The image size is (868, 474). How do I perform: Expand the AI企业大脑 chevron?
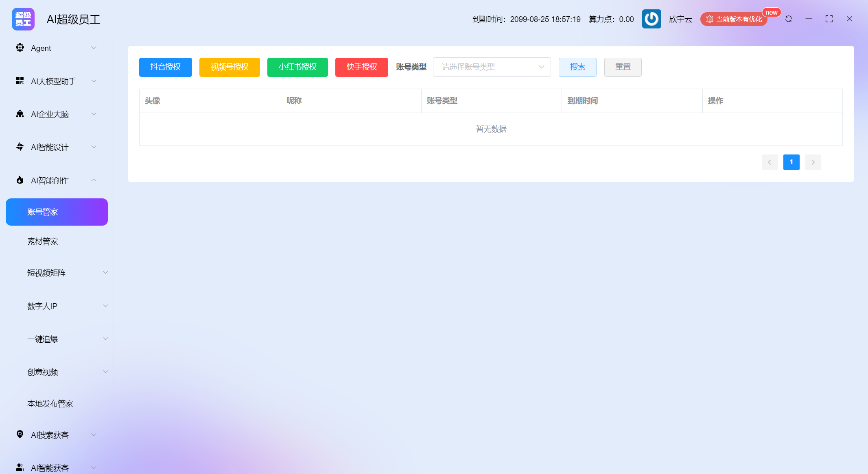[x=94, y=114]
